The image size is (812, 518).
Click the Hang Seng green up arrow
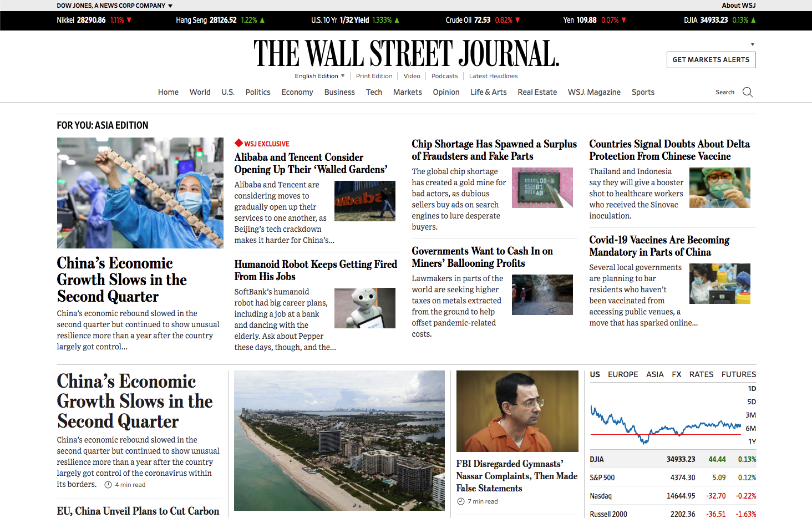coord(262,20)
